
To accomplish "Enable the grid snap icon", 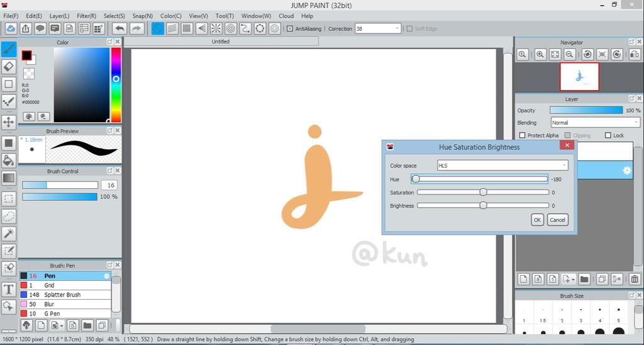I will (187, 28).
